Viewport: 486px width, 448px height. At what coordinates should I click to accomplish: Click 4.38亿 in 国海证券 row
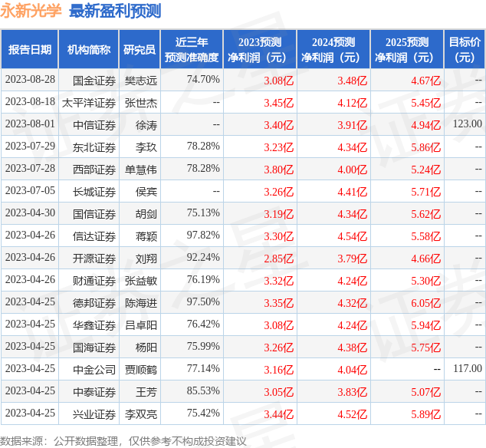[353, 348]
